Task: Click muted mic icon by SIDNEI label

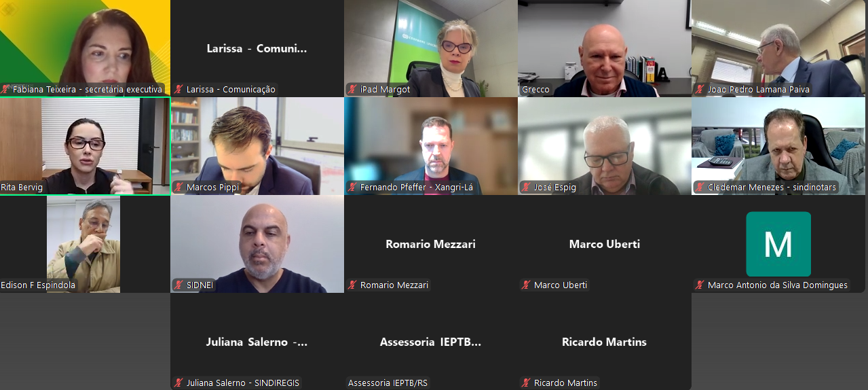Action: (179, 285)
